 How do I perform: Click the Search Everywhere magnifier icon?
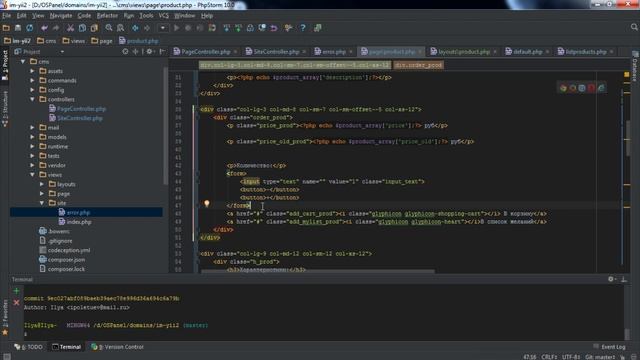coord(634,27)
